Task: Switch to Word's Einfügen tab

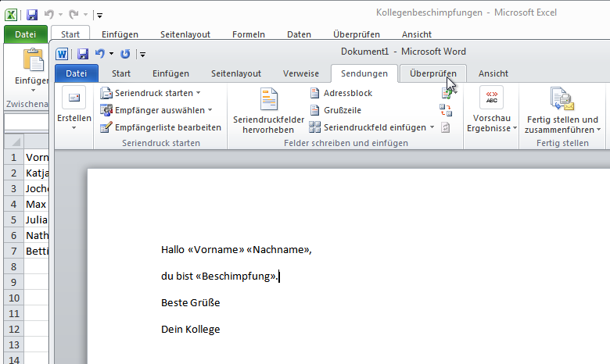Action: click(170, 73)
